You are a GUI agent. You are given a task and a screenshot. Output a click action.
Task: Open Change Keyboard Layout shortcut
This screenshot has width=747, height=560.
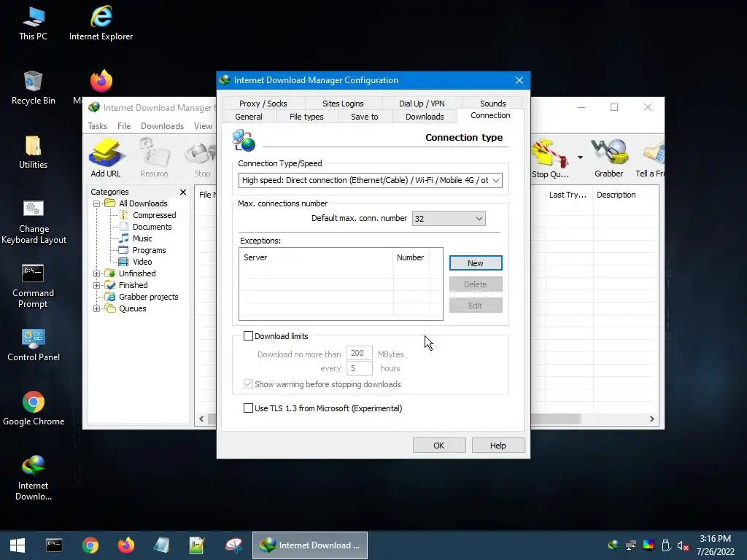point(34,222)
